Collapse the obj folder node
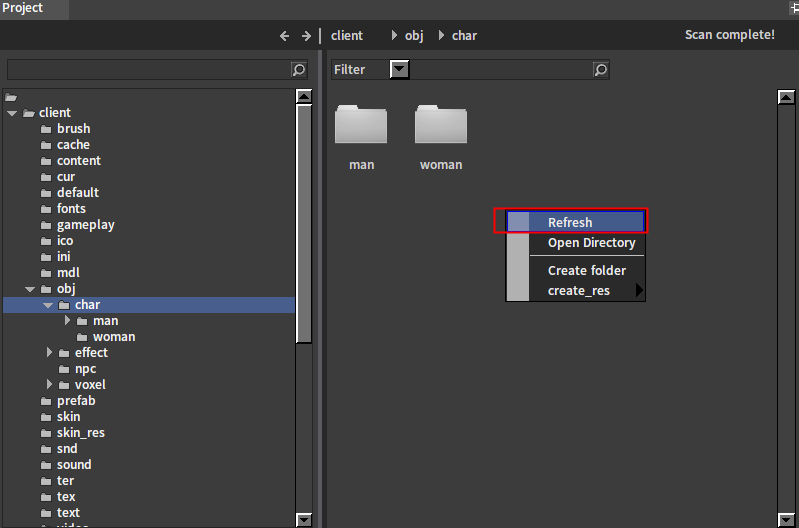The height and width of the screenshot is (528, 799). click(x=30, y=289)
